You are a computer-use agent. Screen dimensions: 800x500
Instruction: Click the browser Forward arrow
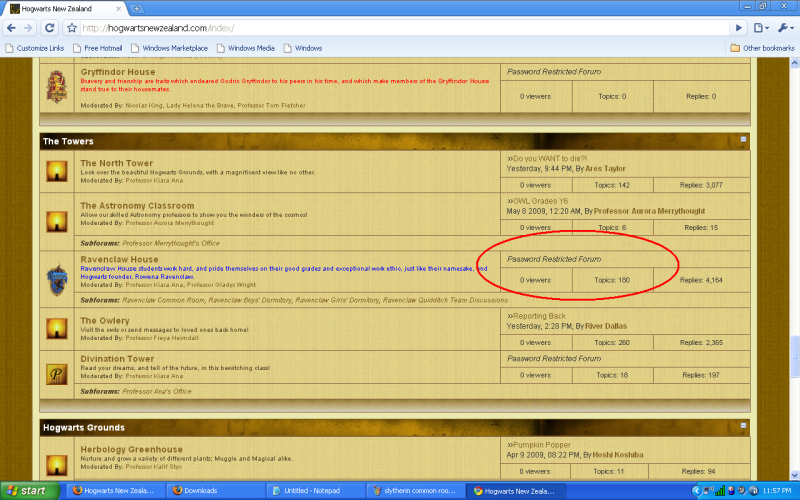[x=29, y=28]
